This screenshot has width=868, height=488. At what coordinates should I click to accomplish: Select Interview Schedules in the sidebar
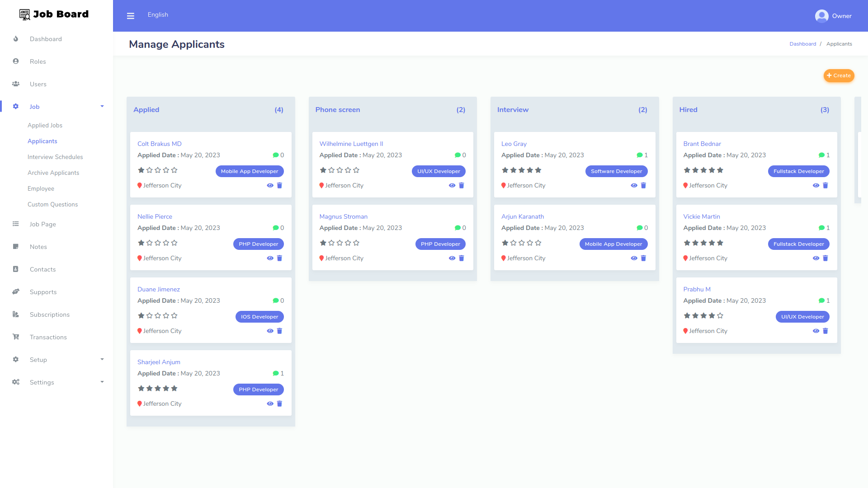[55, 157]
